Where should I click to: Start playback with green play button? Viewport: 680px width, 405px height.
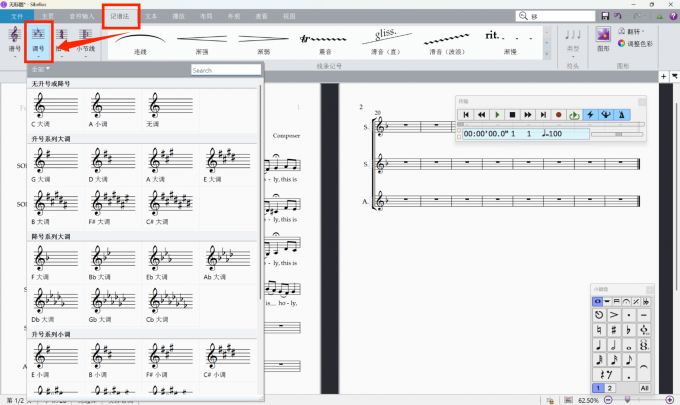point(497,114)
